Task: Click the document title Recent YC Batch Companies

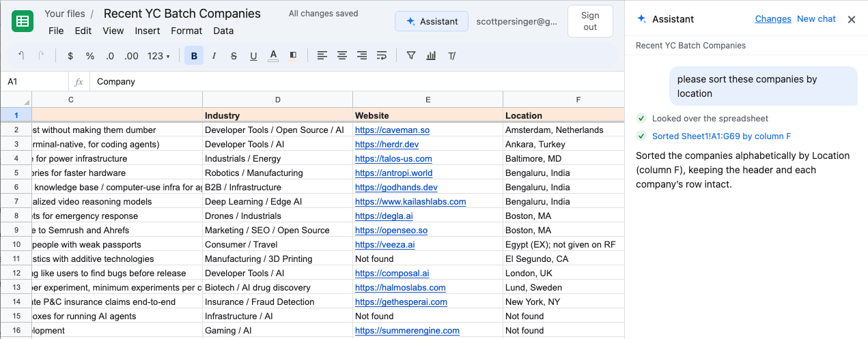Action: click(x=182, y=14)
